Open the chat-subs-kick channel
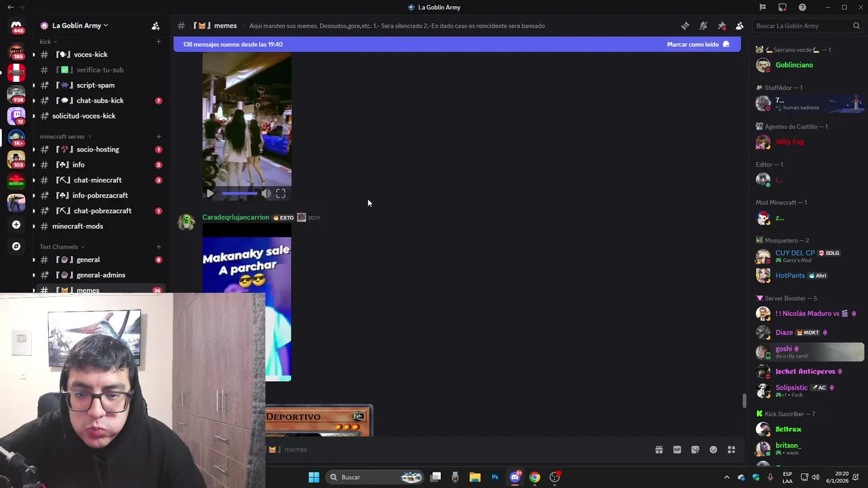Viewport: 868px width, 488px height. 99,100
